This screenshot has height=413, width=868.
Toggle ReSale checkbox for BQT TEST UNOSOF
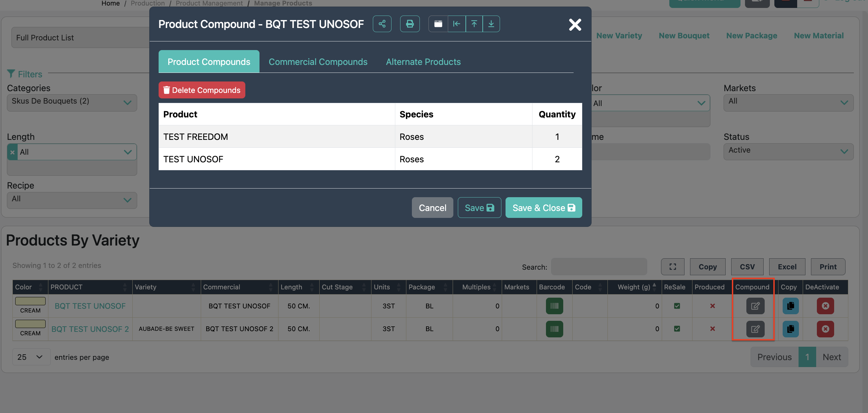(x=677, y=306)
